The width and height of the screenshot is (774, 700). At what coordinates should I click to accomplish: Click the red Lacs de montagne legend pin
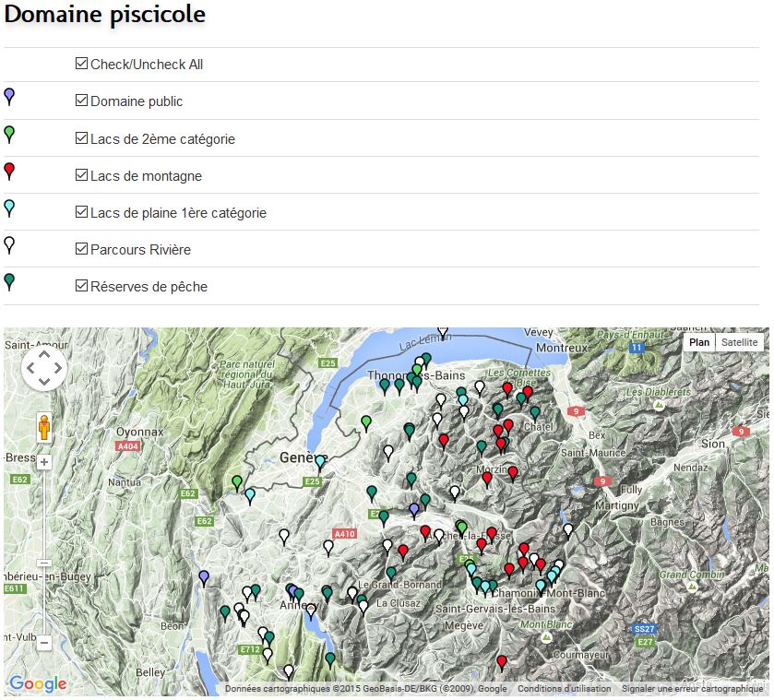(9, 172)
